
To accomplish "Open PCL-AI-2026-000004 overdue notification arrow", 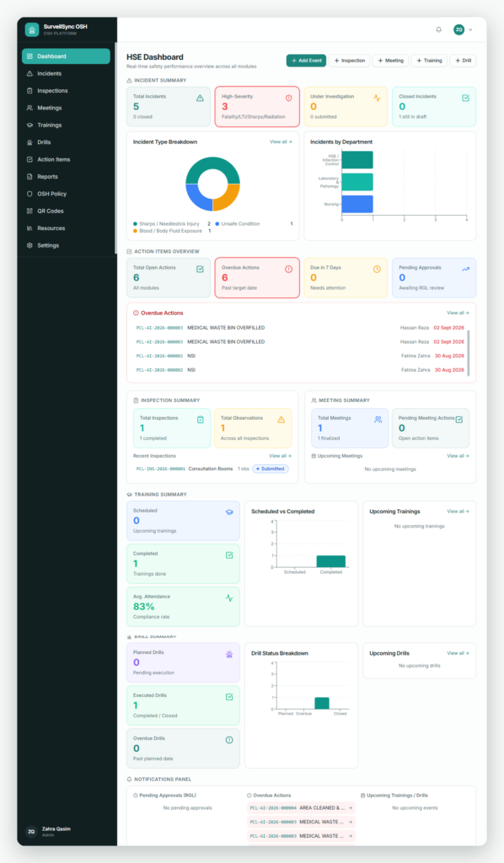I will [x=351, y=808].
